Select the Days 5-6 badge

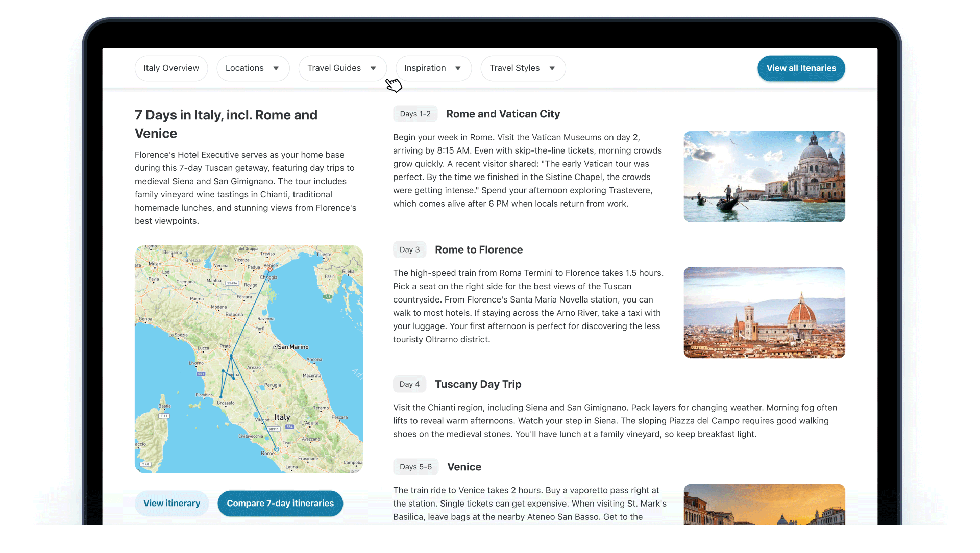pos(415,467)
